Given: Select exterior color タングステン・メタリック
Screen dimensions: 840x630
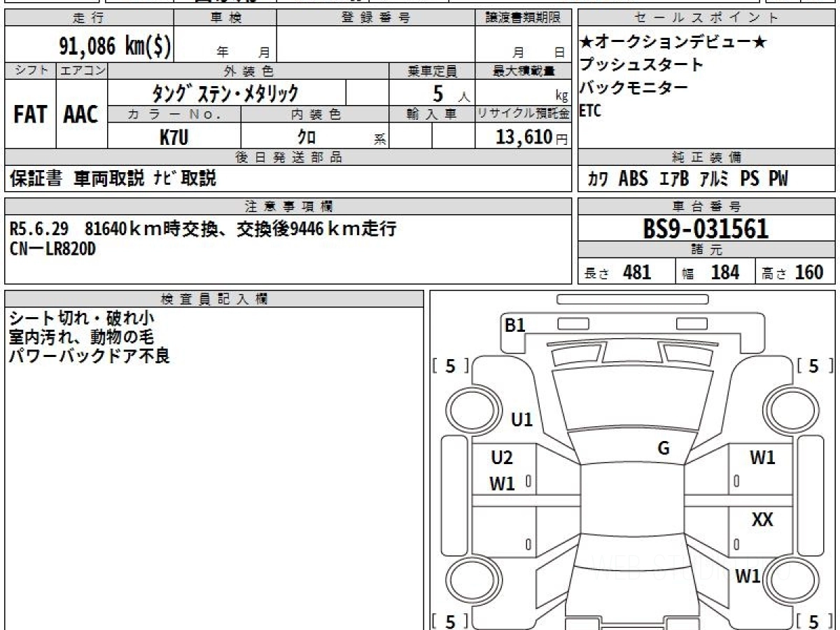Looking at the screenshot, I should click(225, 92).
